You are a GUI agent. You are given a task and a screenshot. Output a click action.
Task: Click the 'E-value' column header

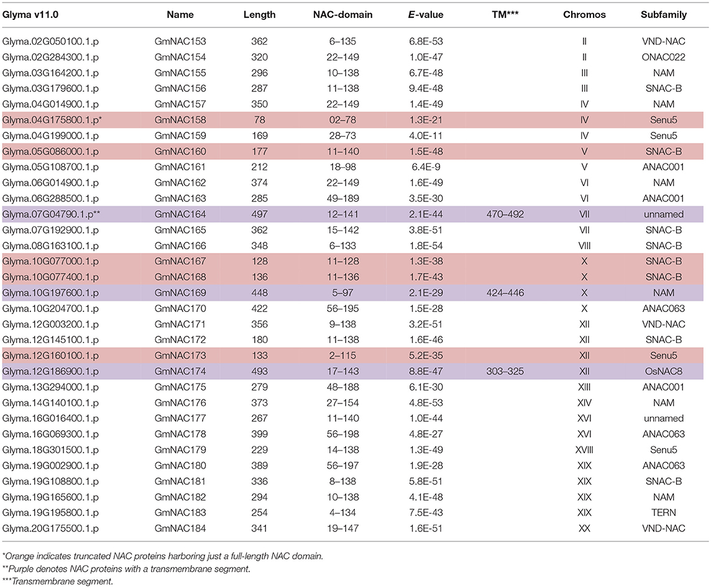(426, 14)
